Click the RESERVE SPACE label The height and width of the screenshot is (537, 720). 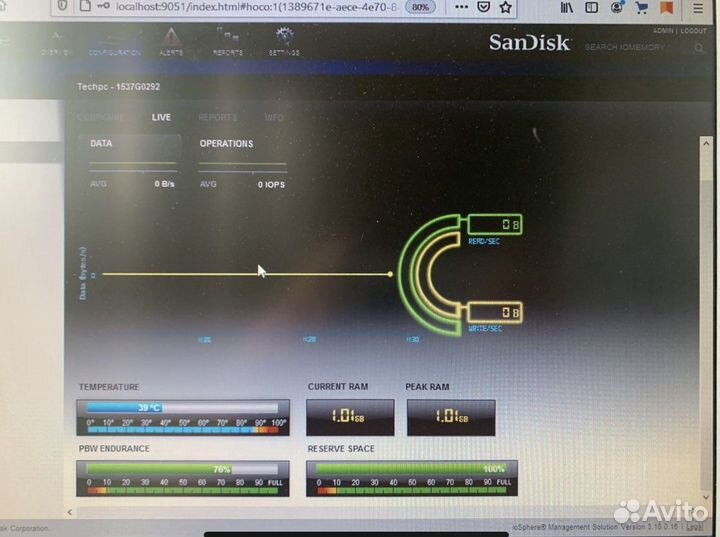[x=341, y=448]
